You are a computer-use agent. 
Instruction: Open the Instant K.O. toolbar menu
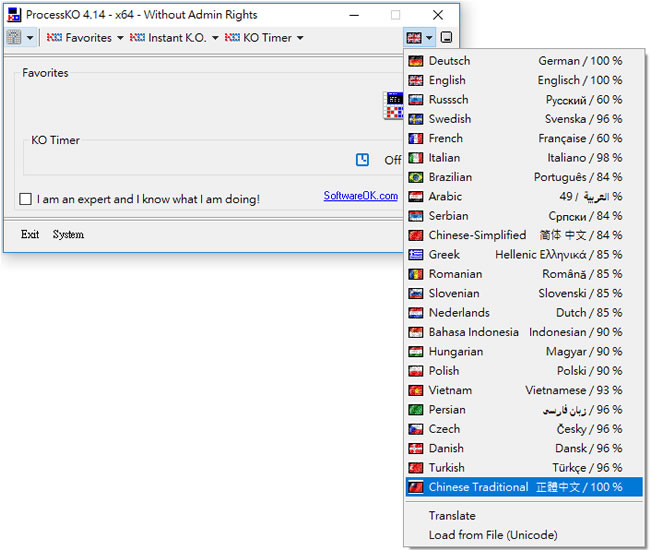pos(174,38)
